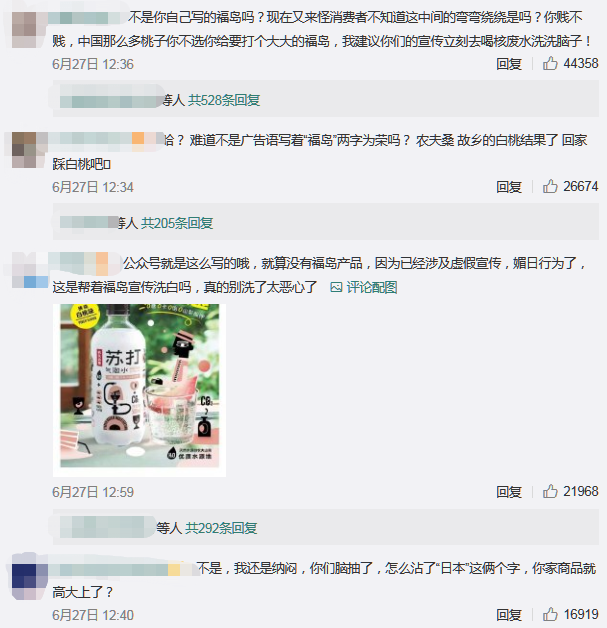
Task: Open the 评论配图 picture icon link
Action: click(364, 287)
